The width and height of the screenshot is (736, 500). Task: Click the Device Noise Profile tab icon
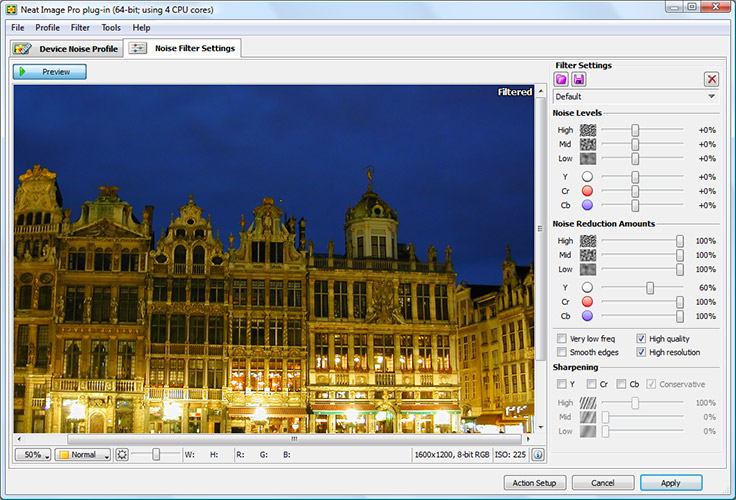pos(23,49)
